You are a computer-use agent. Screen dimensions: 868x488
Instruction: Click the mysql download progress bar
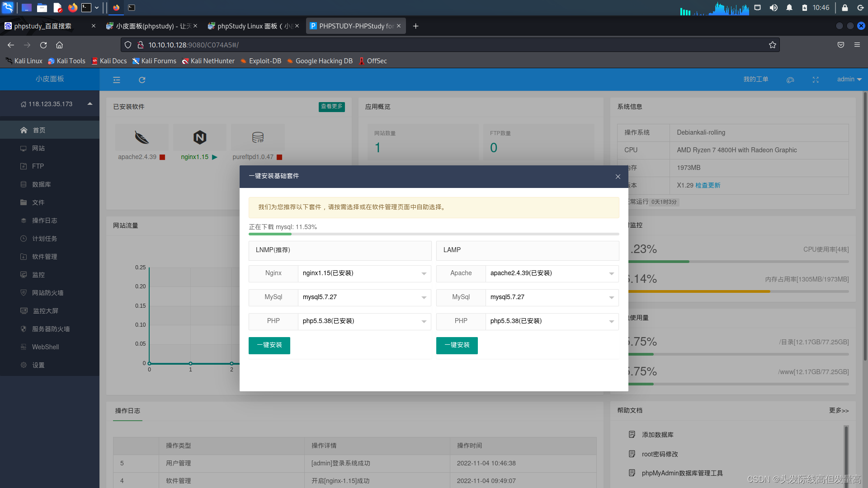pyautogui.click(x=434, y=234)
